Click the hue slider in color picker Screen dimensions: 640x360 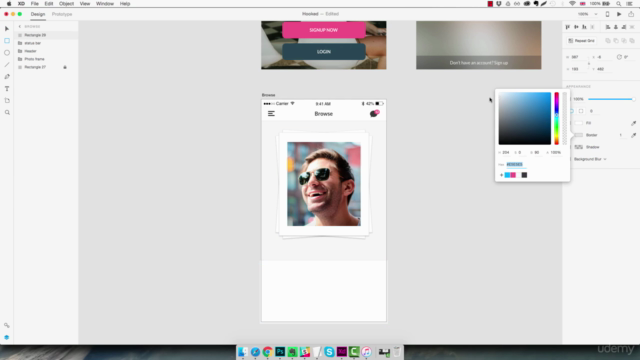click(556, 118)
